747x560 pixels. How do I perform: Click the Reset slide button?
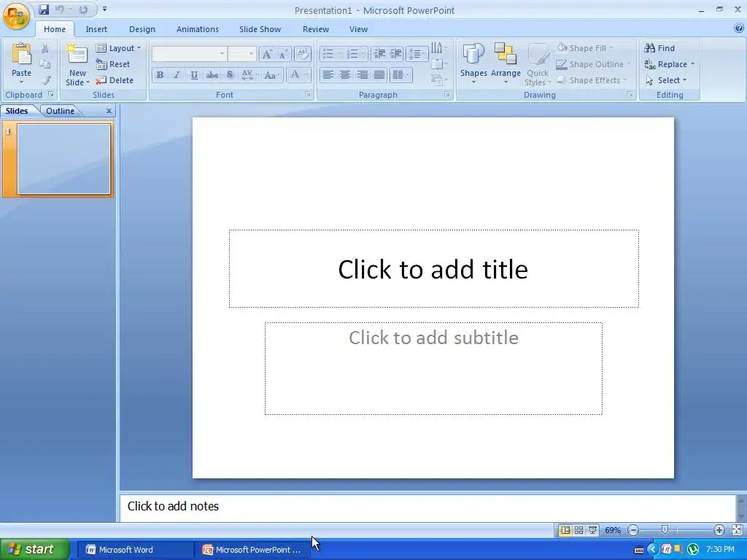tap(113, 64)
